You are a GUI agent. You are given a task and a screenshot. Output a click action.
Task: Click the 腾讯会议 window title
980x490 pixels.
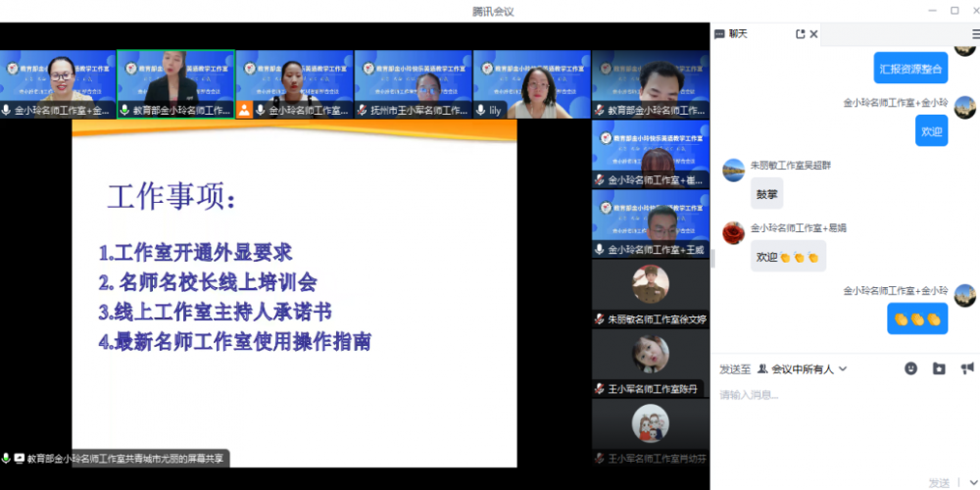point(494,11)
